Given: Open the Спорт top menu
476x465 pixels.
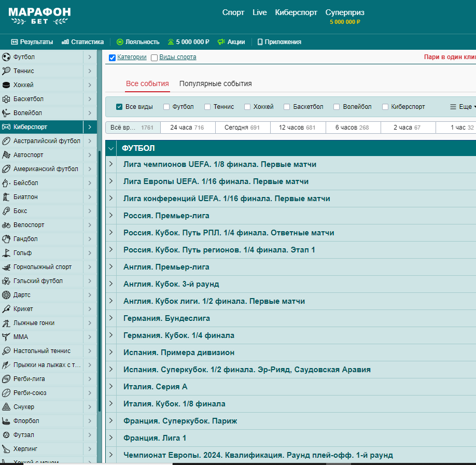Looking at the screenshot, I should pos(233,12).
